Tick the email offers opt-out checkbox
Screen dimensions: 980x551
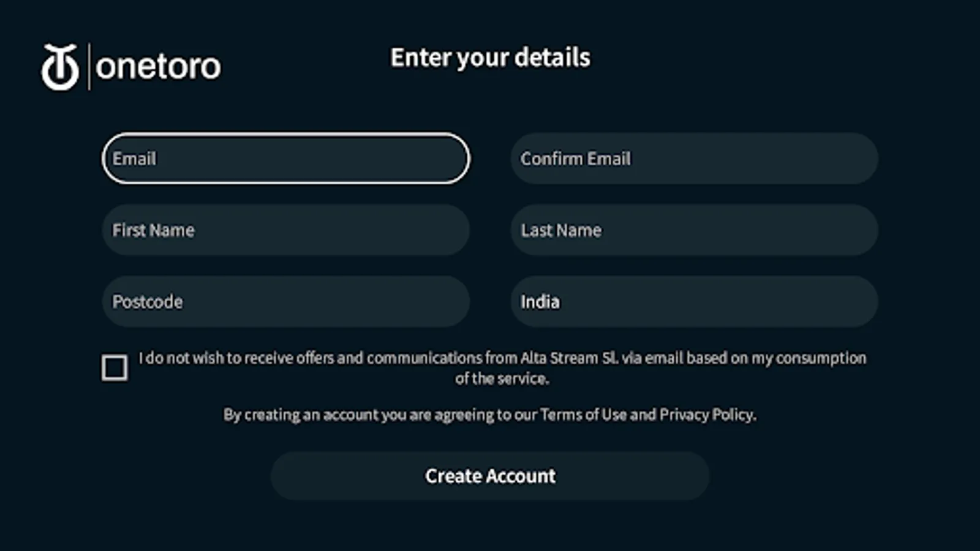click(115, 368)
